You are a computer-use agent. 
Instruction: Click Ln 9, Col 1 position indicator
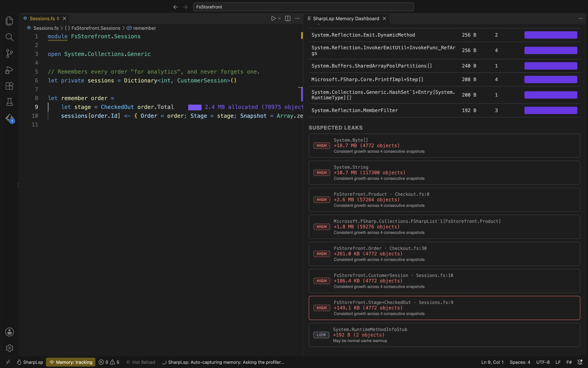click(x=492, y=362)
